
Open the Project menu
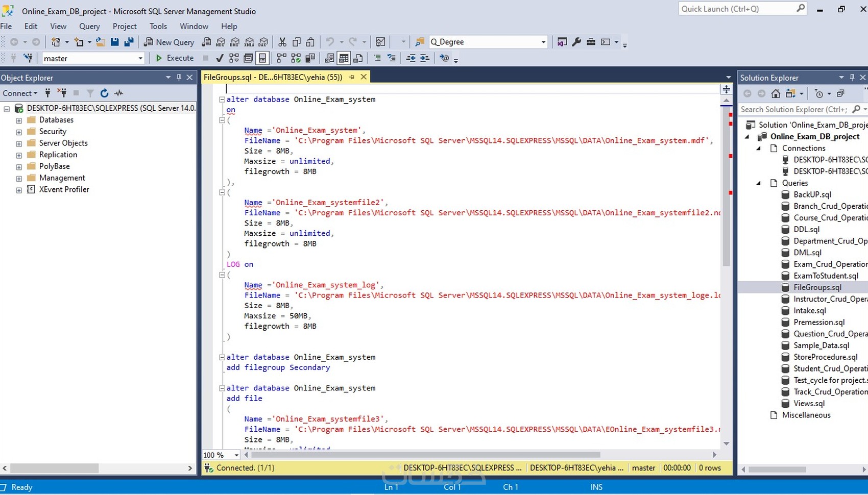click(125, 26)
